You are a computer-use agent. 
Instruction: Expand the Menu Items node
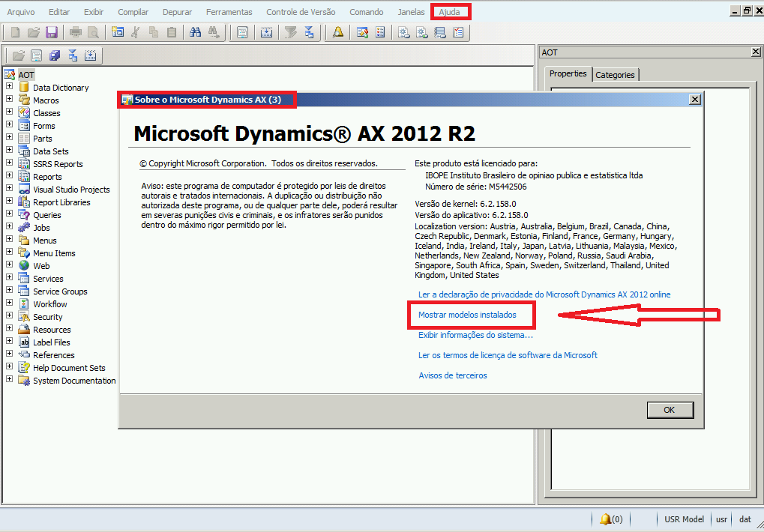[x=9, y=251]
